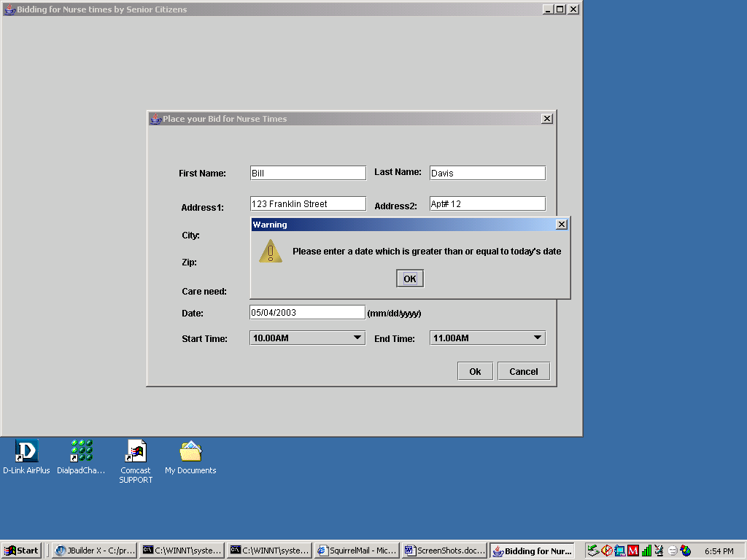
Task: Maximize the Bidding for Nurse times window
Action: (x=560, y=9)
